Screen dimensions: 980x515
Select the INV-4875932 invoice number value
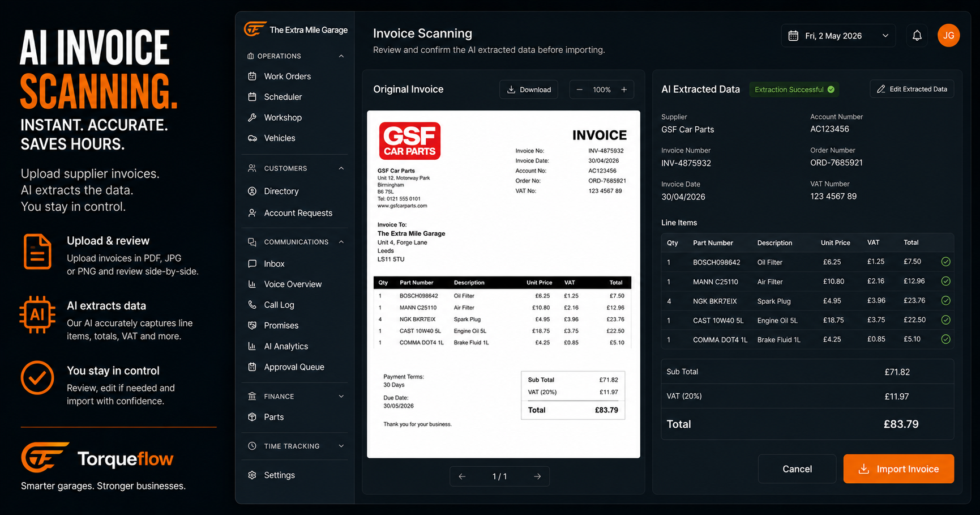(686, 163)
